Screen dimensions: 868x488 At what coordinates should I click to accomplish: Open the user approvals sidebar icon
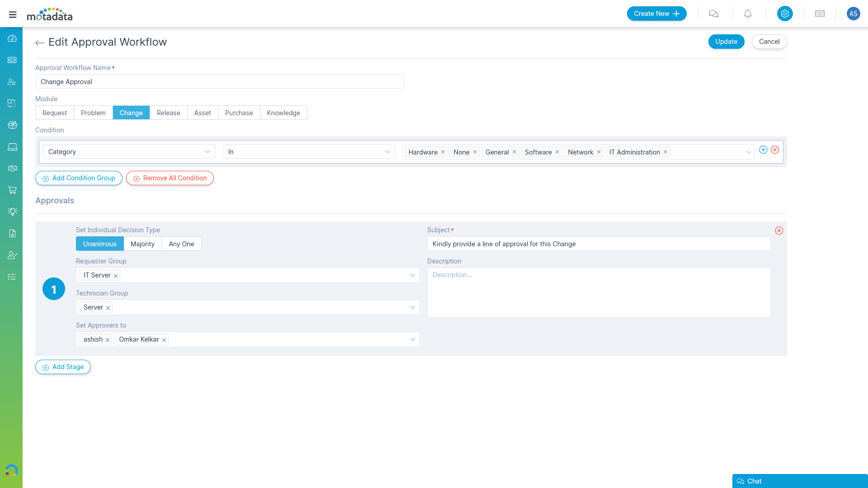12,255
